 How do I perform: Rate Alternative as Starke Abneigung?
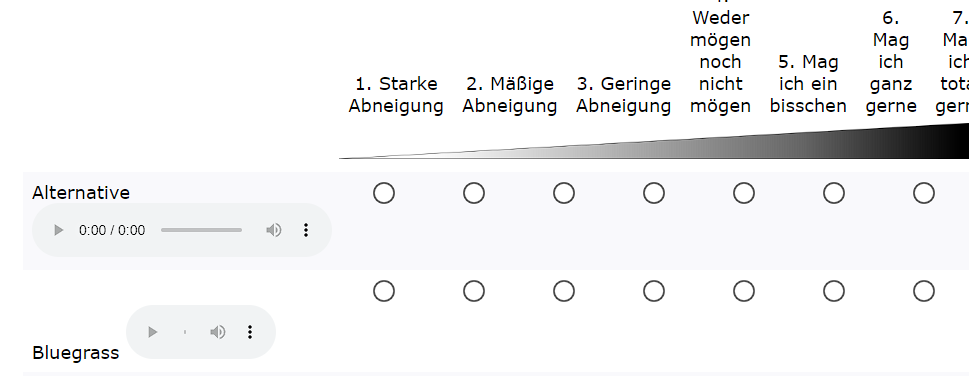tap(384, 194)
